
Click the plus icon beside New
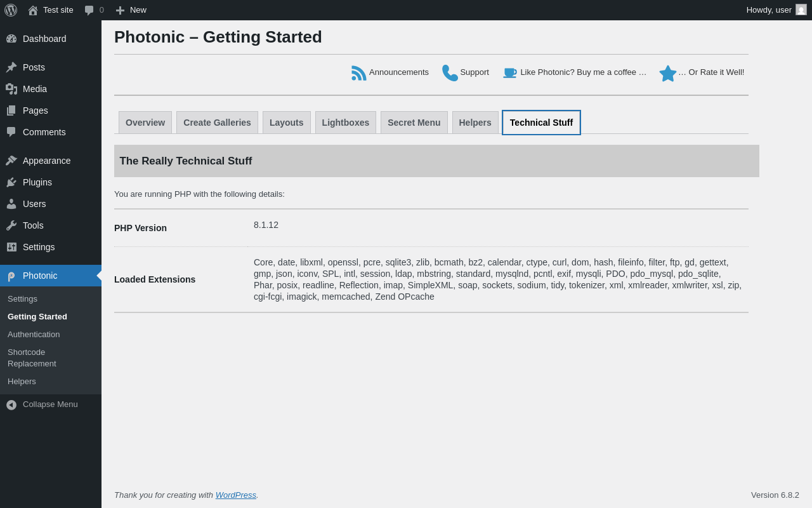tap(120, 10)
